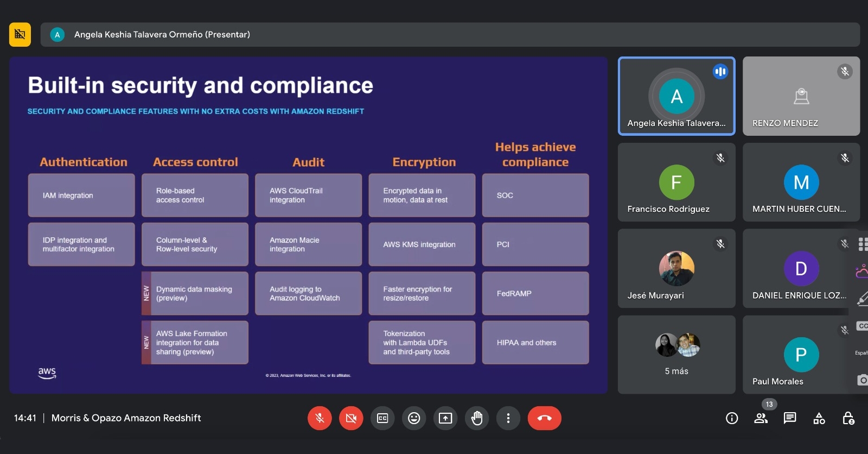Click the 'Column-level & Row-level security' box

[x=195, y=244]
